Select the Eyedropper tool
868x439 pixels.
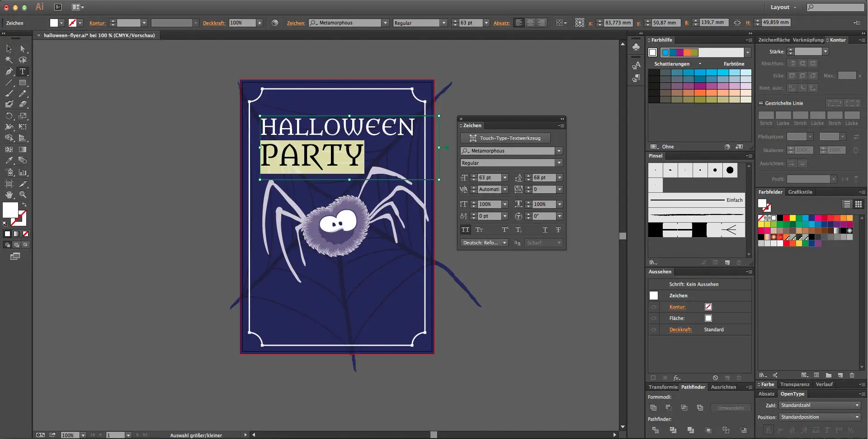(x=9, y=160)
